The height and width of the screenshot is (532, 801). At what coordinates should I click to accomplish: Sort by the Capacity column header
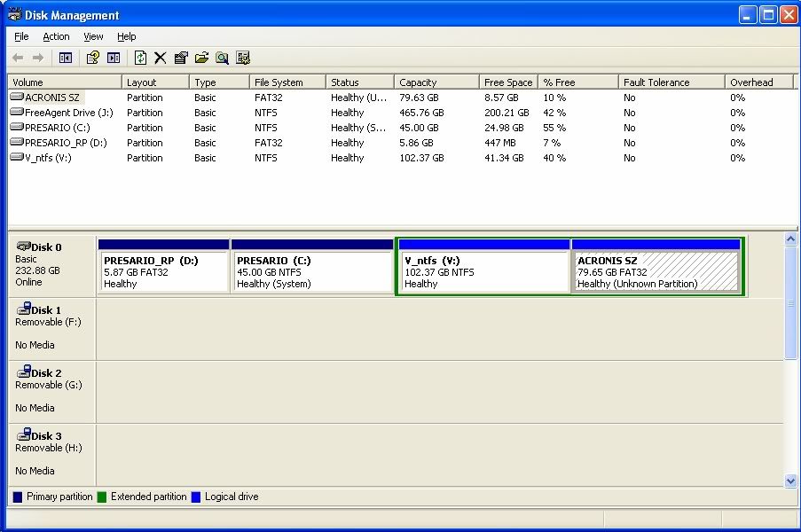[436, 82]
